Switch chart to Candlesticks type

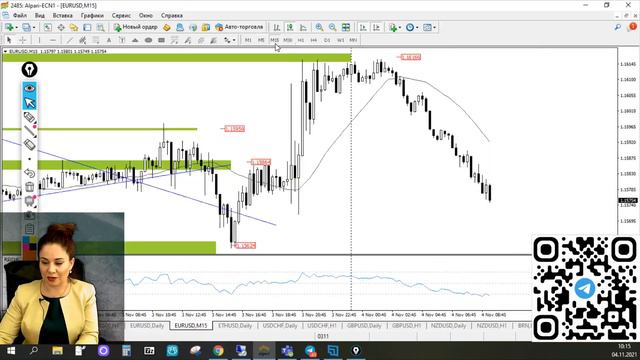click(x=290, y=27)
